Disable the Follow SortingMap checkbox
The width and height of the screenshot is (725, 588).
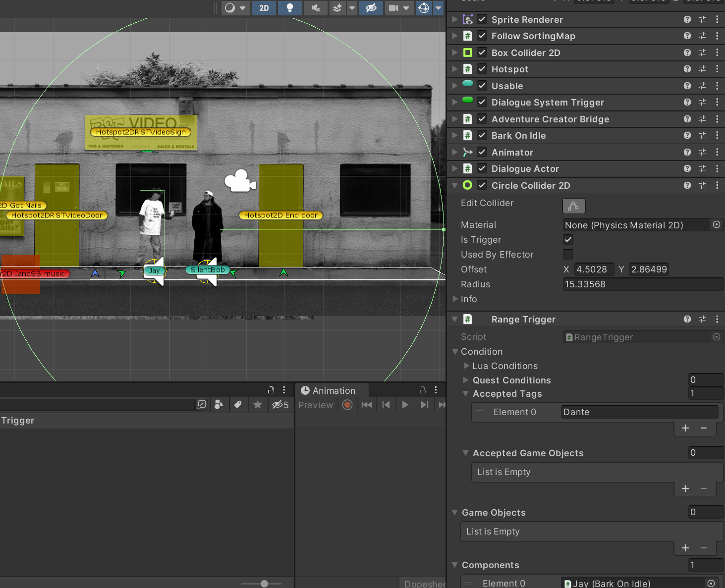point(482,36)
